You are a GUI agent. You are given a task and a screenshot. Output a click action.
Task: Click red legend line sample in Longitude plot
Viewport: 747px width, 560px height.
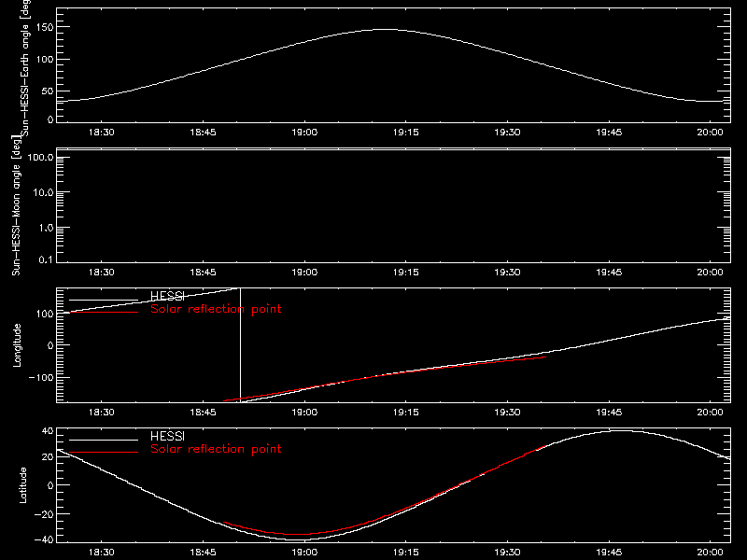pyautogui.click(x=104, y=313)
